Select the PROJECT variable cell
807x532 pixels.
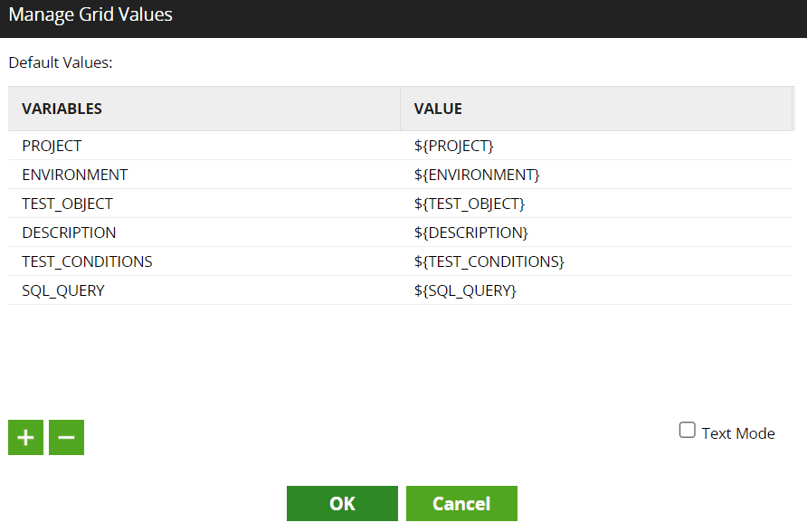pos(52,146)
